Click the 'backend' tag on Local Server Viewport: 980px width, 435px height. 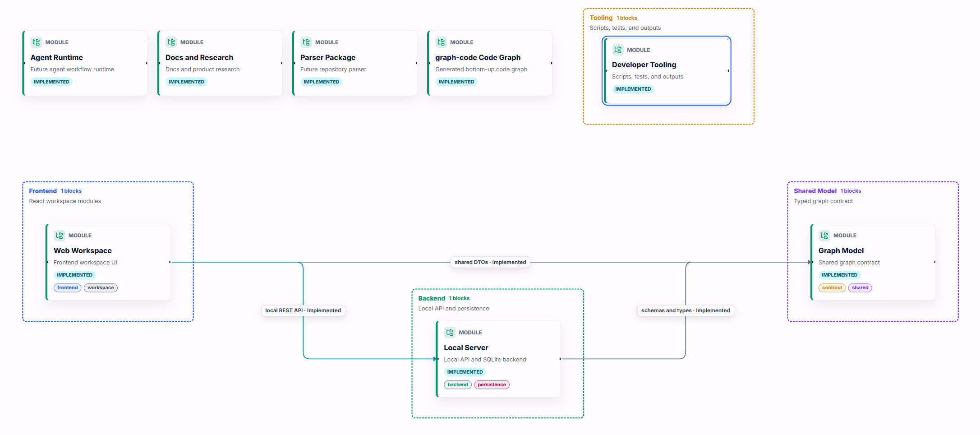pyautogui.click(x=458, y=385)
